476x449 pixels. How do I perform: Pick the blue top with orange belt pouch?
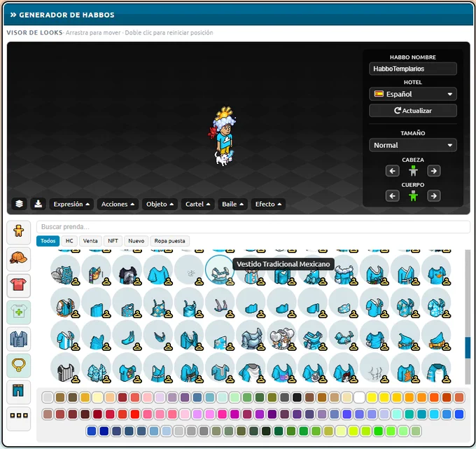coord(437,336)
